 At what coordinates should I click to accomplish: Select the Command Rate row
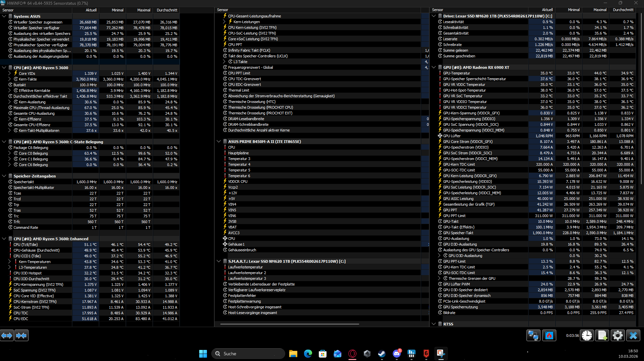click(90, 227)
